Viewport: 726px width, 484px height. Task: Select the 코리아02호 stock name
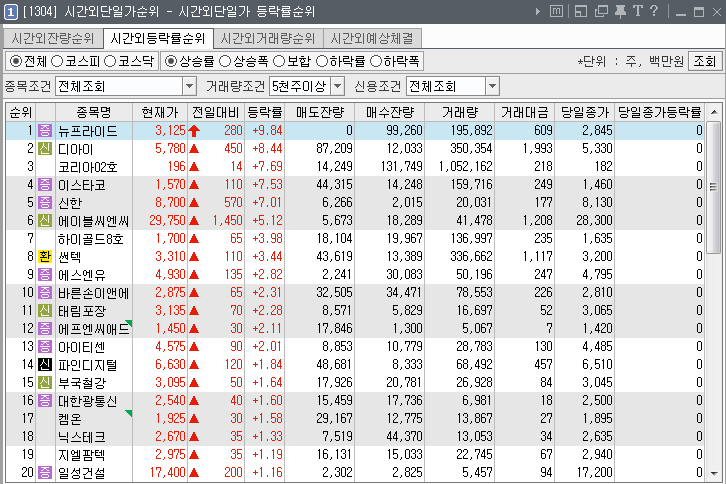pos(88,167)
